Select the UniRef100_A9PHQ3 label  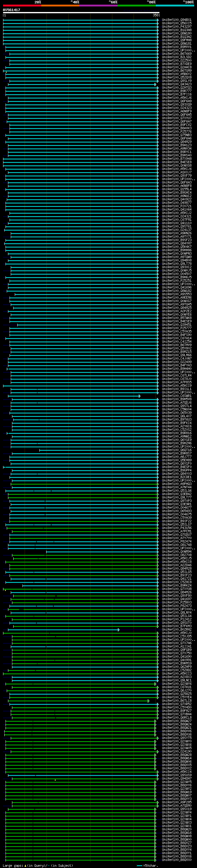click(176, 484)
